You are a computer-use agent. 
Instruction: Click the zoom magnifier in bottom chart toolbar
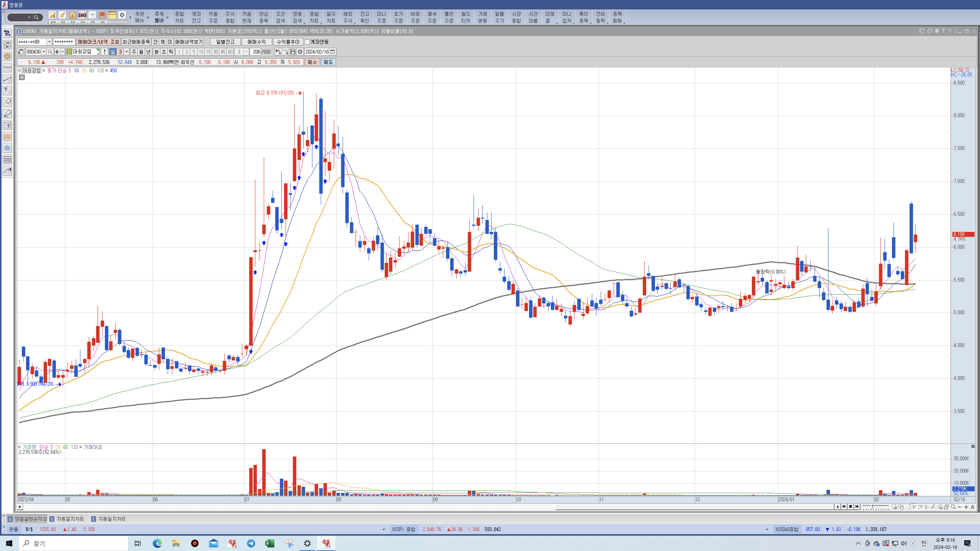953,507
